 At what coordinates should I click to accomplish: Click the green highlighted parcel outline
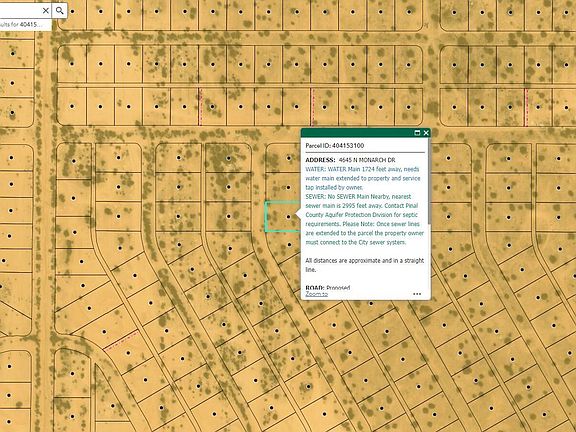(x=282, y=217)
